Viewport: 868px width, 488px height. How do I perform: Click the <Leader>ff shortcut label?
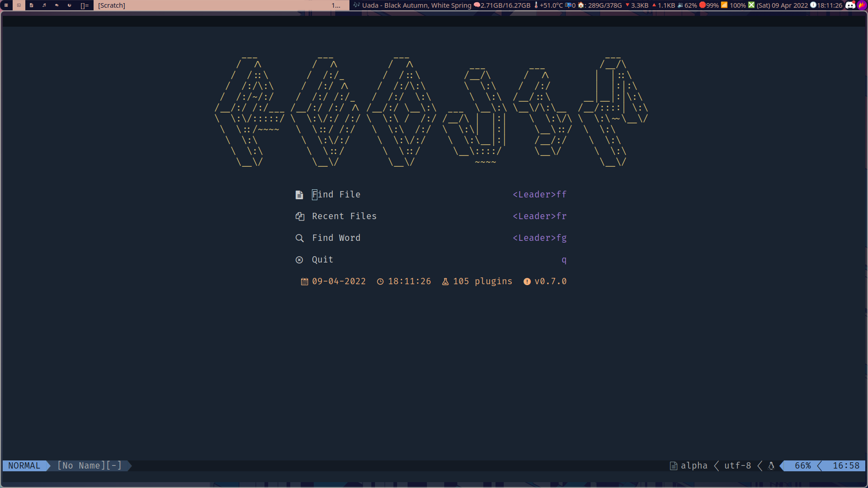pos(539,195)
